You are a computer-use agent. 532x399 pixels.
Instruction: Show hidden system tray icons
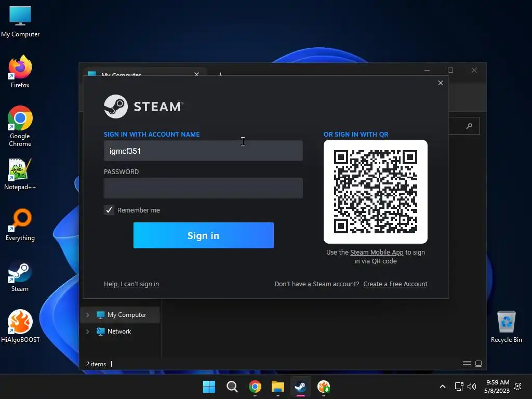443,387
